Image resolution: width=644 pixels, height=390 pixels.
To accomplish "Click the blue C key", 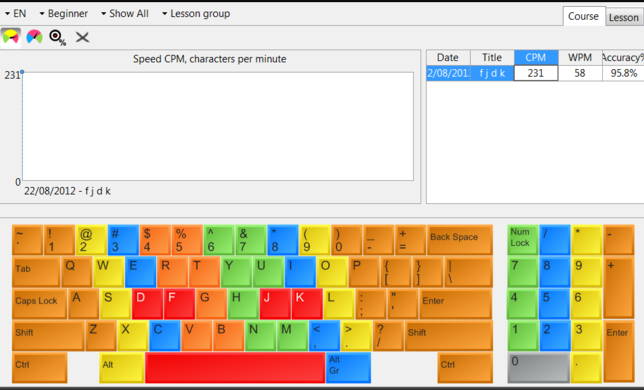I will [x=165, y=336].
